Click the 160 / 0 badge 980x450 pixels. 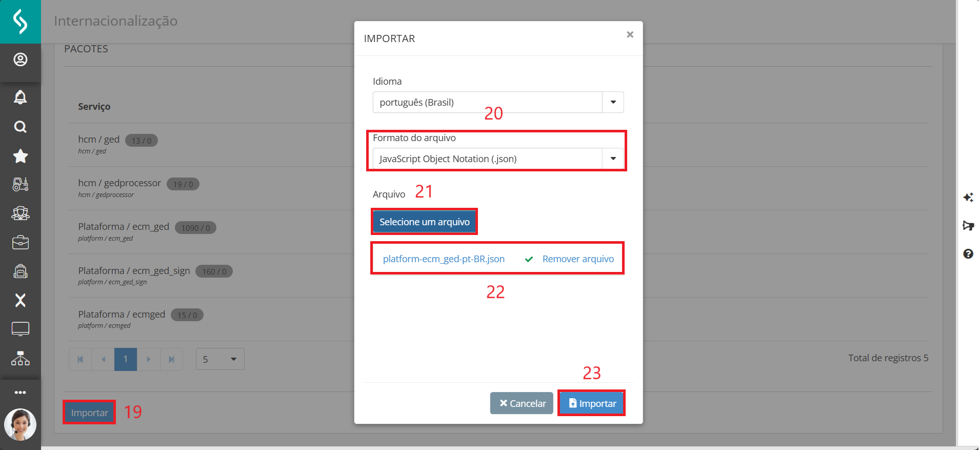coord(214,271)
